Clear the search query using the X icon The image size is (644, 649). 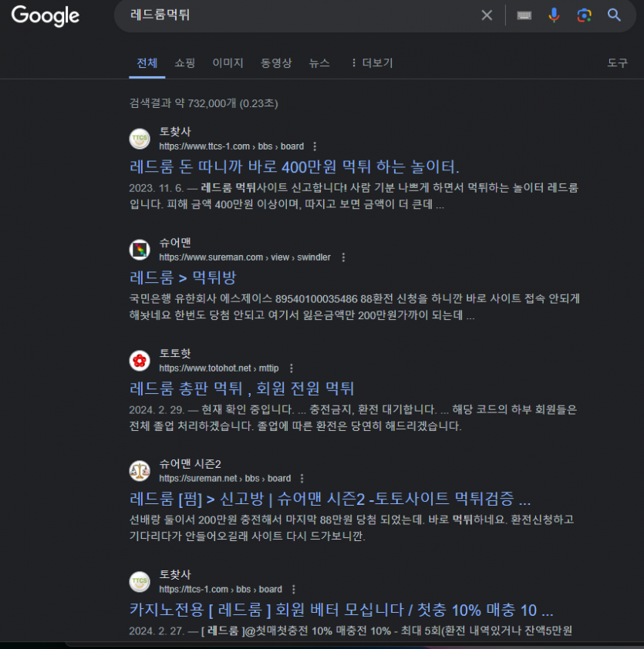(x=487, y=15)
